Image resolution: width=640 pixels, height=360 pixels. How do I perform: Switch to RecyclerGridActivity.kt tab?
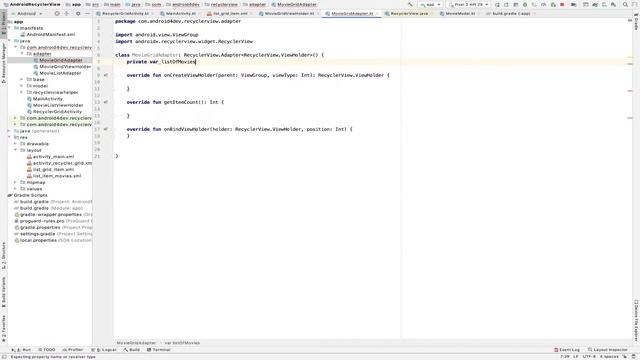click(125, 13)
